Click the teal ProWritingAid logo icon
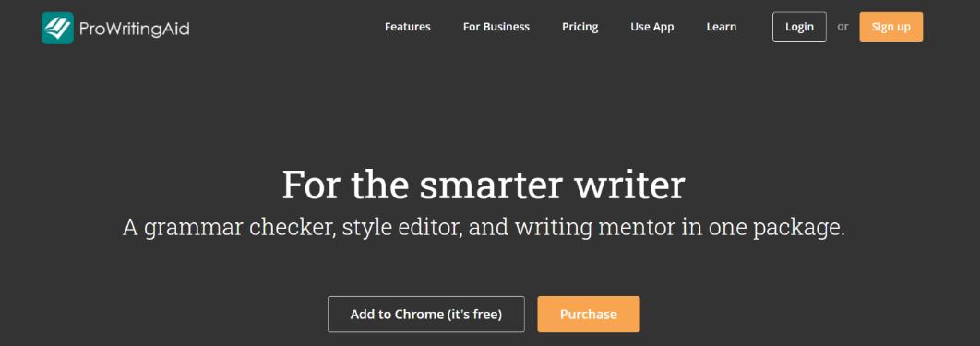Image resolution: width=980 pixels, height=346 pixels. click(x=57, y=28)
